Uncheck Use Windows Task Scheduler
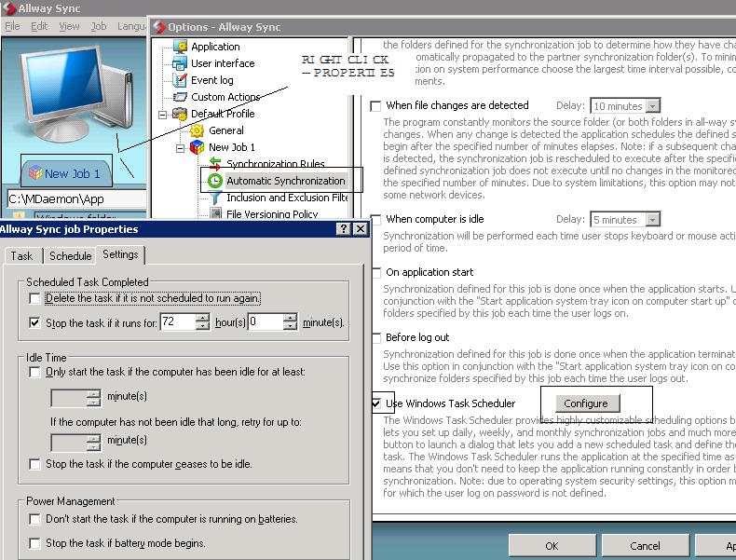This screenshot has height=560, width=736. [376, 403]
